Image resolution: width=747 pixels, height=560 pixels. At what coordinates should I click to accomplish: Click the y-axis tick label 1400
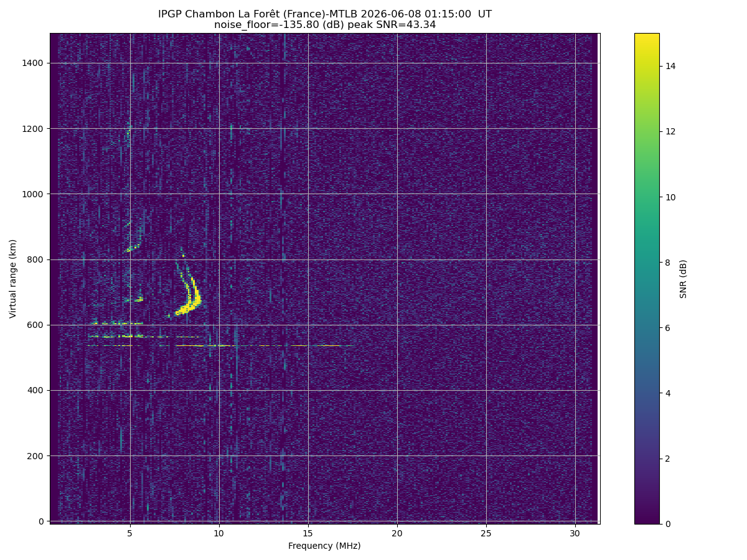[x=34, y=63]
